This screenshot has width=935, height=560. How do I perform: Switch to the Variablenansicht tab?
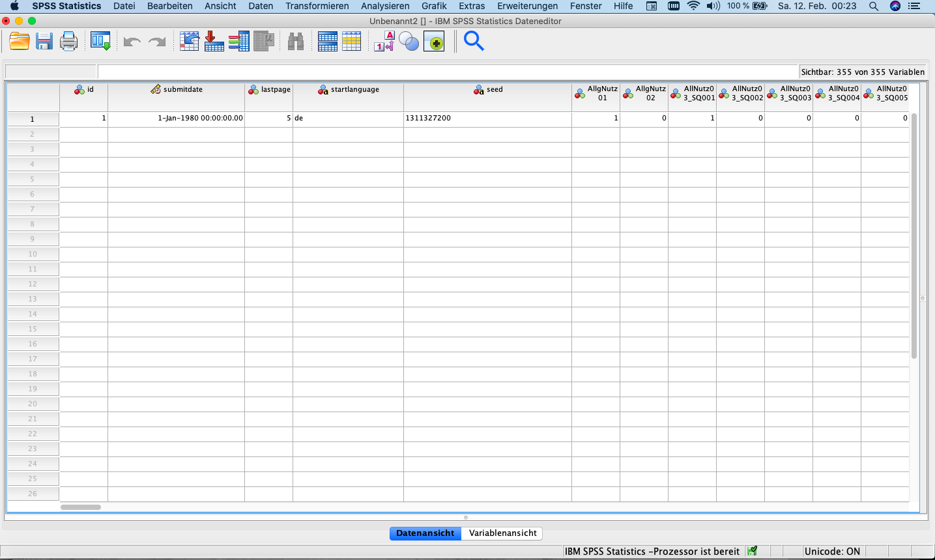click(502, 533)
